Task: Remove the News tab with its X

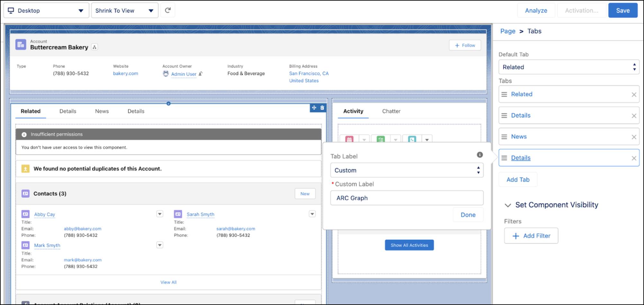Action: (x=634, y=136)
